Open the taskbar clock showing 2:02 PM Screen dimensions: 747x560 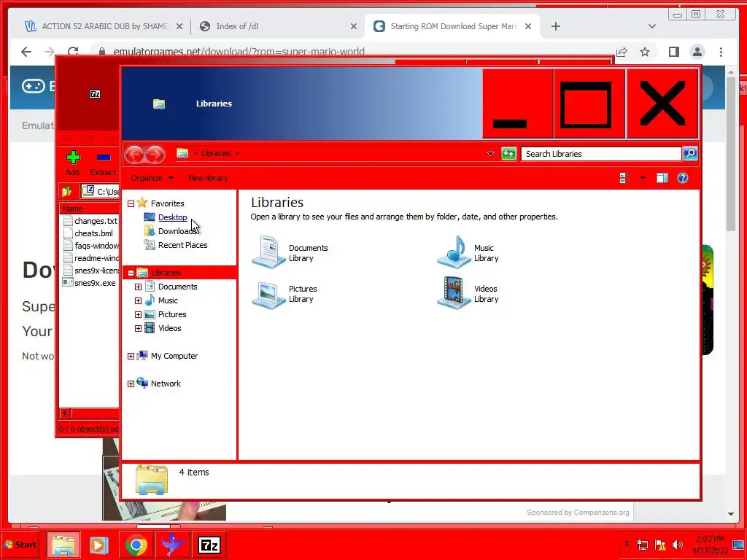711,545
